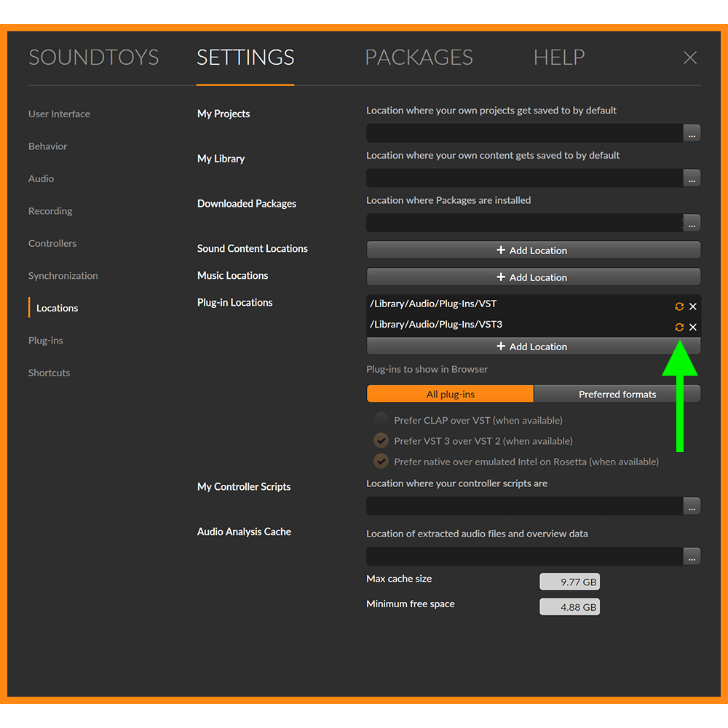Open Shortcuts settings section
Viewport: 728px width, 728px height.
49,373
